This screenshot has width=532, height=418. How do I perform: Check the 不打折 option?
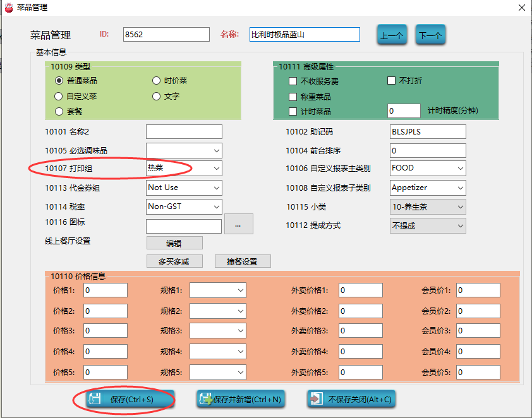click(391, 81)
